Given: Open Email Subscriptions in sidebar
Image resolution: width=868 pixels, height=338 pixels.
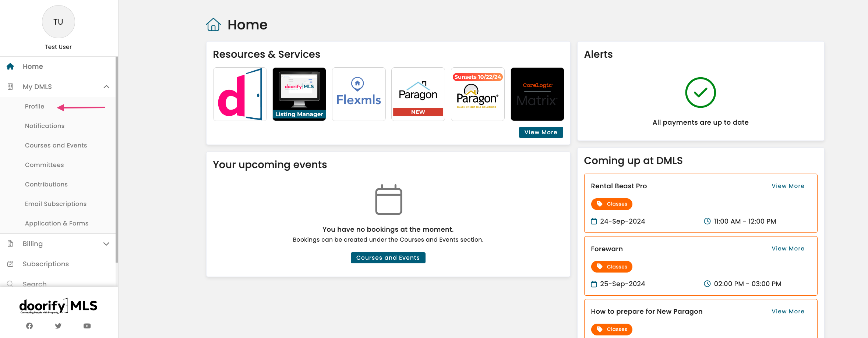Looking at the screenshot, I should coord(56,204).
